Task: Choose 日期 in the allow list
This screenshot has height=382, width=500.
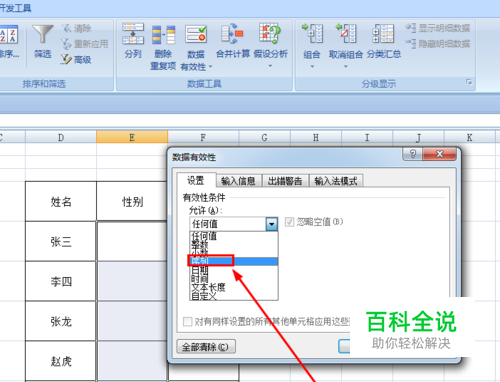Action: coord(233,270)
